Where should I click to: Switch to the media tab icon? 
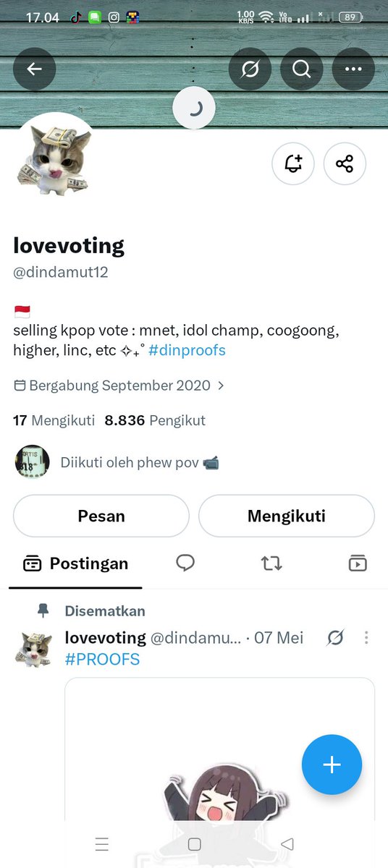click(358, 563)
